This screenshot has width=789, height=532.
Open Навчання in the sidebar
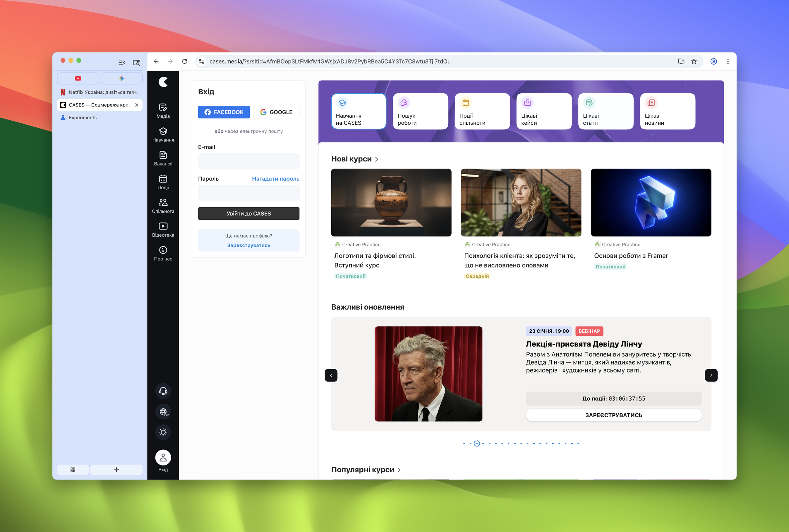point(163,134)
